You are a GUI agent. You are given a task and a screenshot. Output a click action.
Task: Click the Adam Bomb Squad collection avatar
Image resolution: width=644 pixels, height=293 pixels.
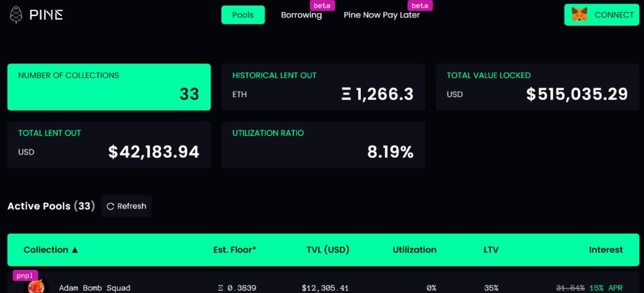coord(36,287)
